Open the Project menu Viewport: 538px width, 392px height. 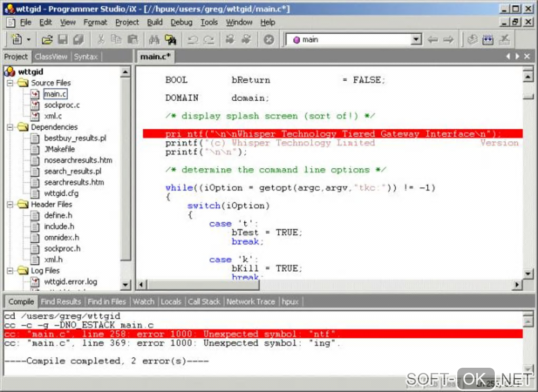coord(127,22)
